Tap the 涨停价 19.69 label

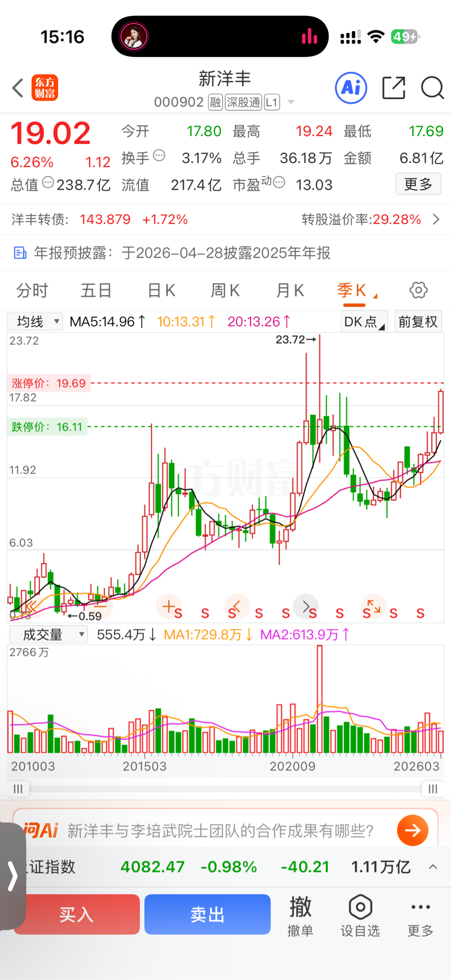pyautogui.click(x=49, y=383)
